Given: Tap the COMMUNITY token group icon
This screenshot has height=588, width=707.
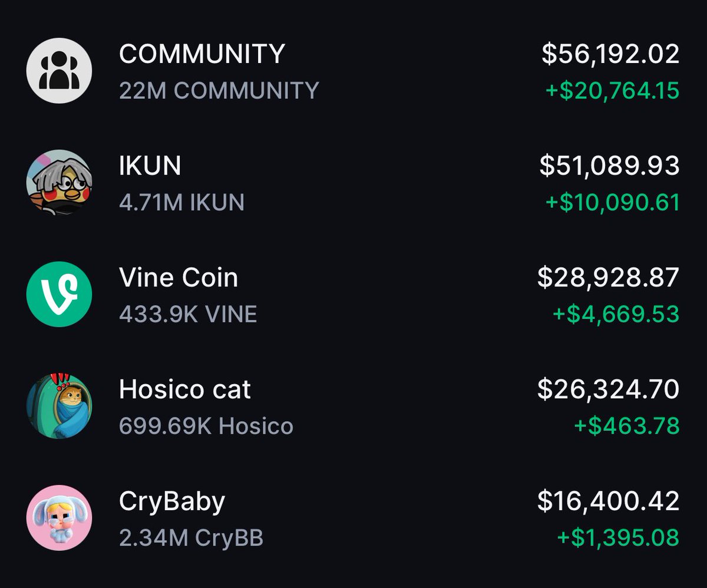Looking at the screenshot, I should click(59, 71).
